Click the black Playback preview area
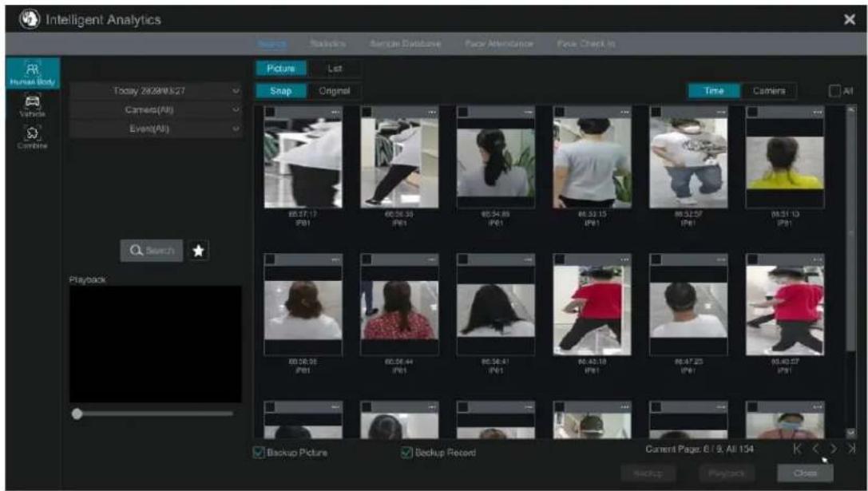 point(156,344)
